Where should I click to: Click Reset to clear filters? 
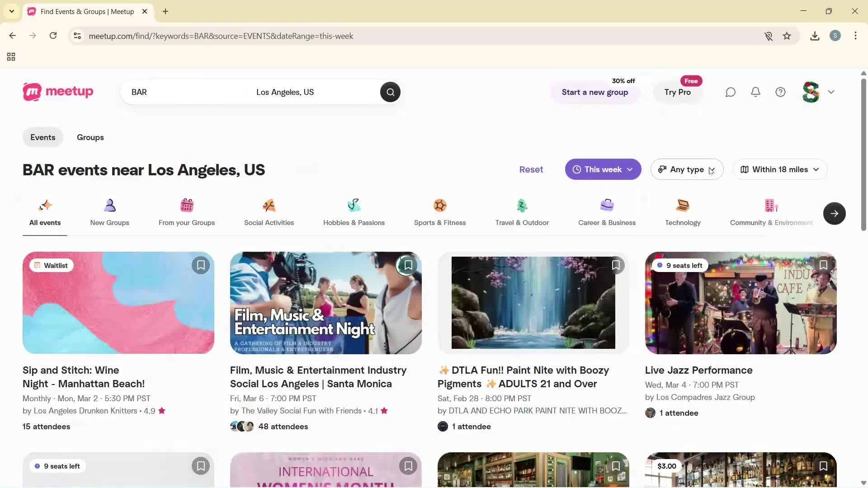click(531, 169)
